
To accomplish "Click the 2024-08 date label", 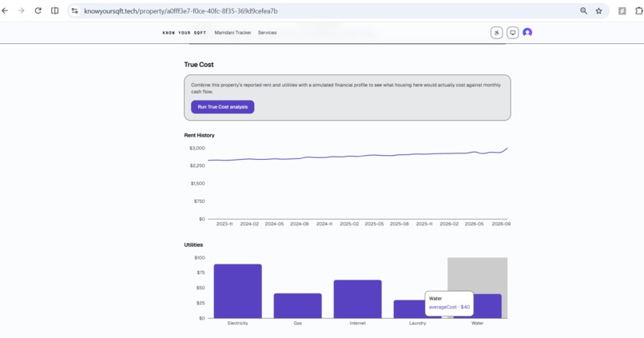I will pos(300,224).
